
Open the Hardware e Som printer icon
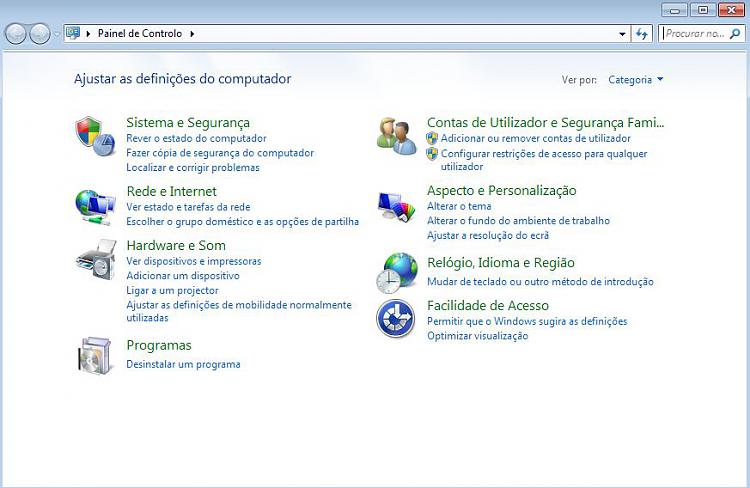click(96, 260)
